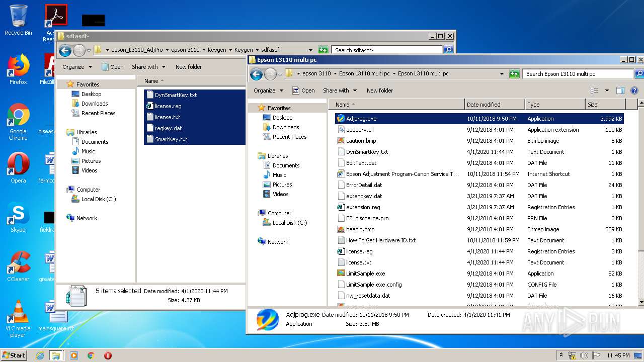Click search magnifier in sdfasdf- window
The height and width of the screenshot is (362, 644).
[x=448, y=50]
